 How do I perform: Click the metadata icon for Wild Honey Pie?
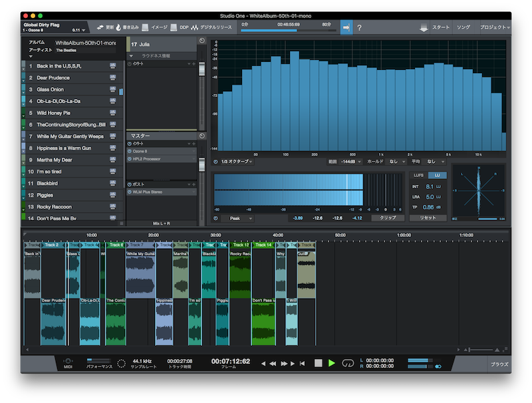click(x=112, y=113)
